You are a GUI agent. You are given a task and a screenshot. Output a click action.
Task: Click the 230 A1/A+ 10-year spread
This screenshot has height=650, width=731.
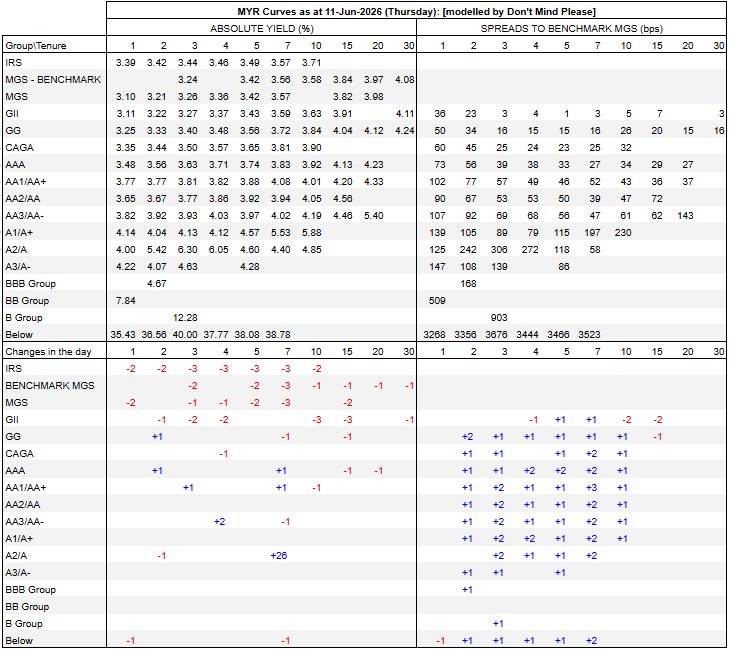(623, 233)
